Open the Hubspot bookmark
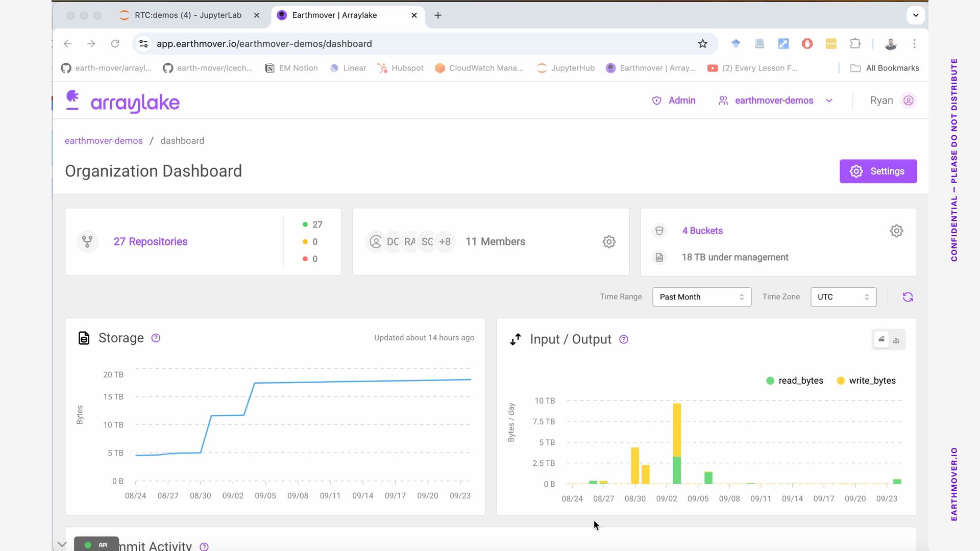The width and height of the screenshot is (980, 551). (400, 68)
